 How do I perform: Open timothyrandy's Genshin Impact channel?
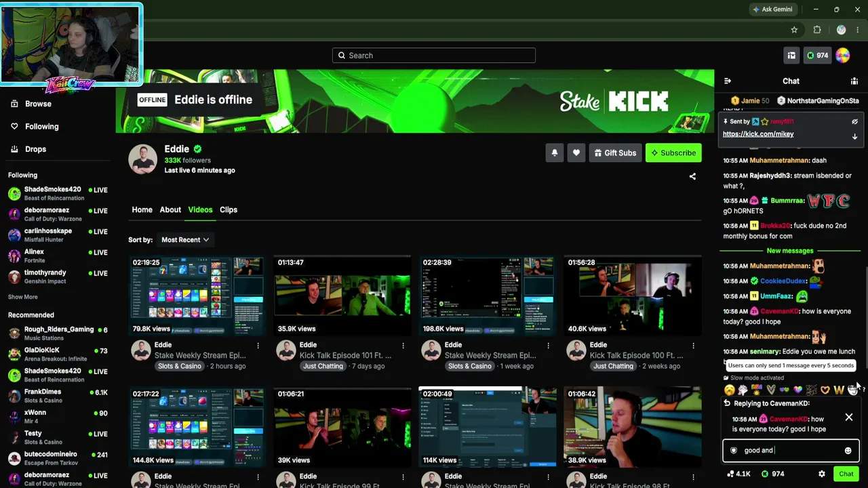[58, 277]
